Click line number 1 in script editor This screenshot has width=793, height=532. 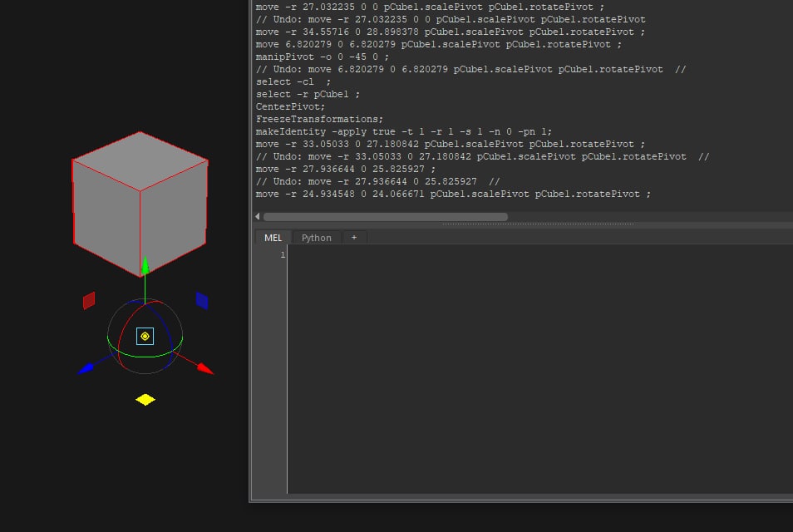click(x=283, y=255)
